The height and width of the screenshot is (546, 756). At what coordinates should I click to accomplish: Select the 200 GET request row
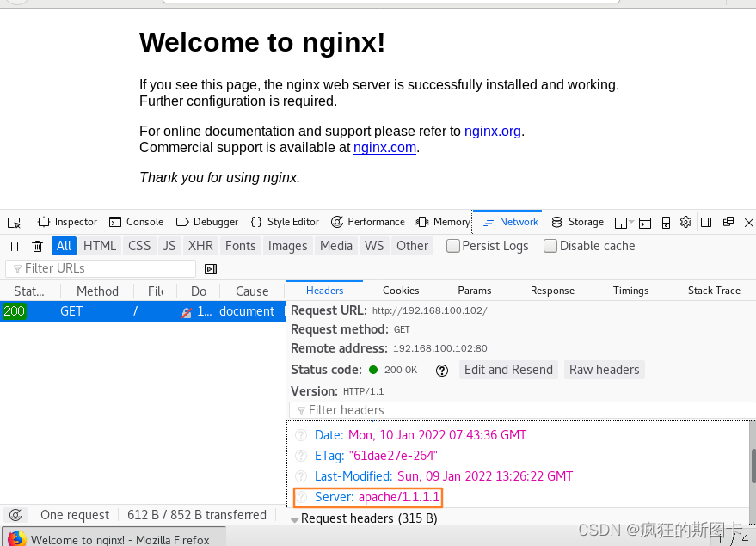pyautogui.click(x=143, y=311)
